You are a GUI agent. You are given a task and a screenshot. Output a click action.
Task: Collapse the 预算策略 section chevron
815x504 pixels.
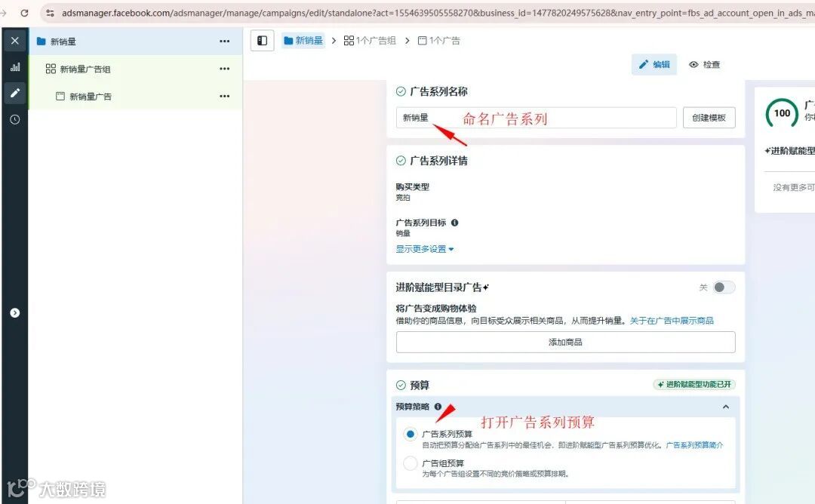[x=726, y=407]
